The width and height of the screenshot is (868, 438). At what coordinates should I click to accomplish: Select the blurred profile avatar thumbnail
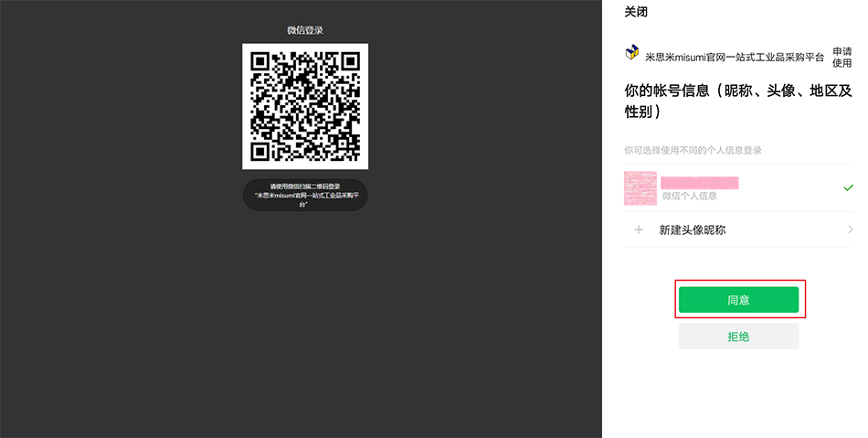pyautogui.click(x=640, y=187)
